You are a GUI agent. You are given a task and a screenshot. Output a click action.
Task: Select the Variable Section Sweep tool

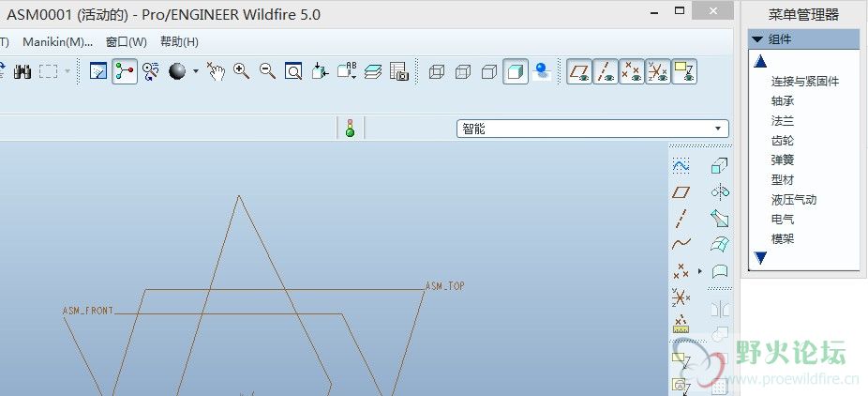(720, 219)
